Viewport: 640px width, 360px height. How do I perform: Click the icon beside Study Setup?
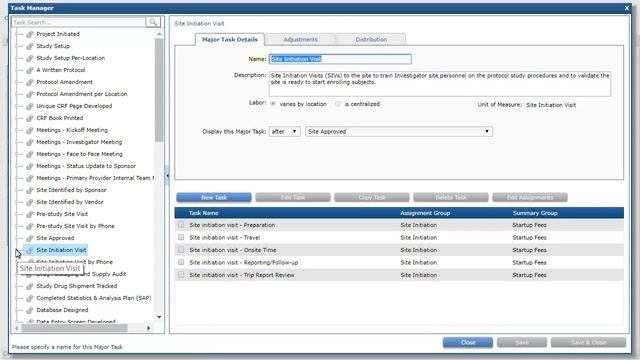(29, 46)
